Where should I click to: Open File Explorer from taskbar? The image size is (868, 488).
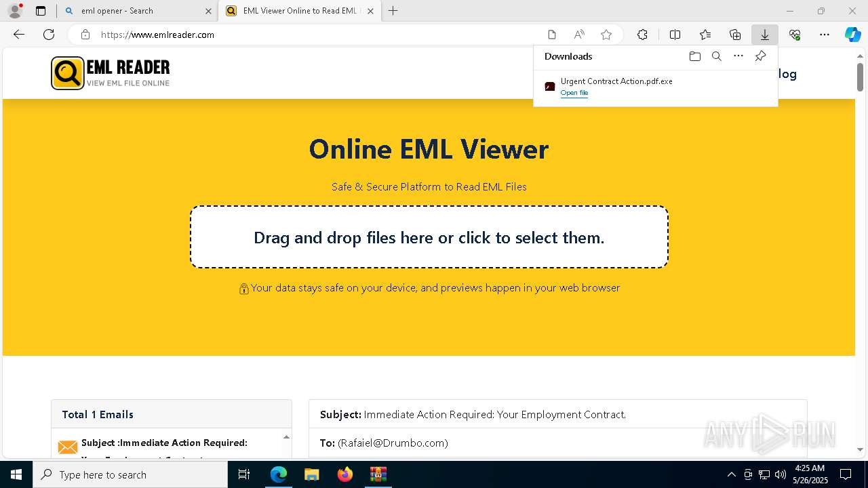(312, 474)
